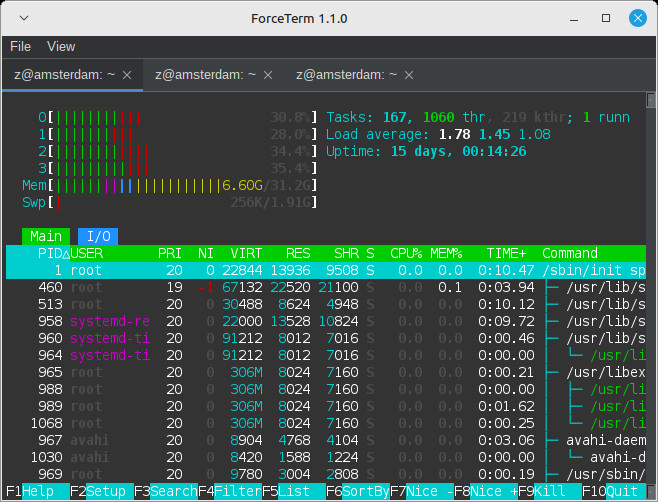This screenshot has height=502, width=658.
Task: Open the View menu
Action: click(61, 46)
